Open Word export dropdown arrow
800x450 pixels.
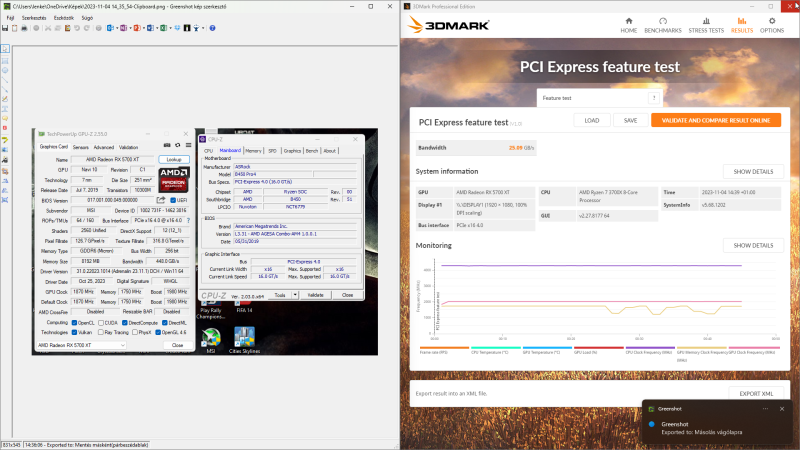[x=157, y=28]
